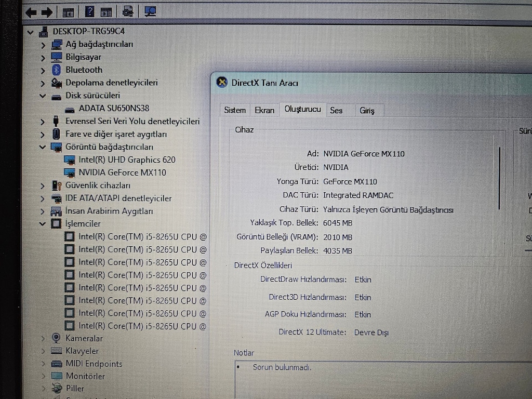Click the İşlemciler processor category icon
Viewport: 532px width, 399px height.
56,223
